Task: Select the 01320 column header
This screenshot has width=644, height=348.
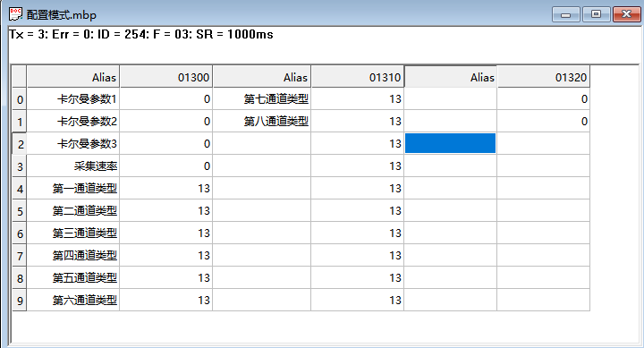Action: (x=544, y=77)
